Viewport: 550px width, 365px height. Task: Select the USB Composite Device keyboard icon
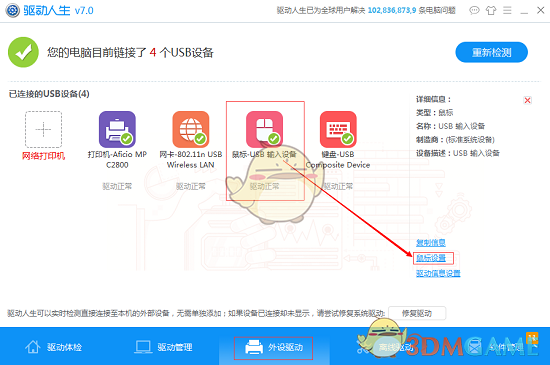point(338,129)
